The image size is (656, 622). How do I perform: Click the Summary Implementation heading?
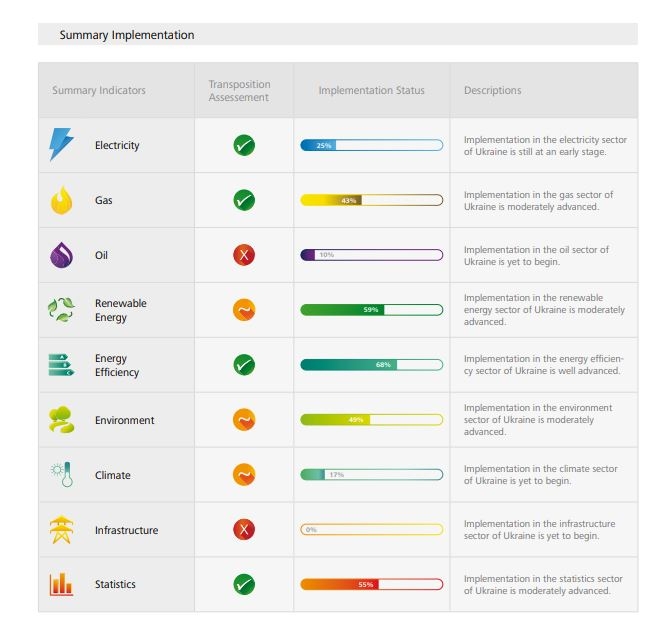coord(127,35)
